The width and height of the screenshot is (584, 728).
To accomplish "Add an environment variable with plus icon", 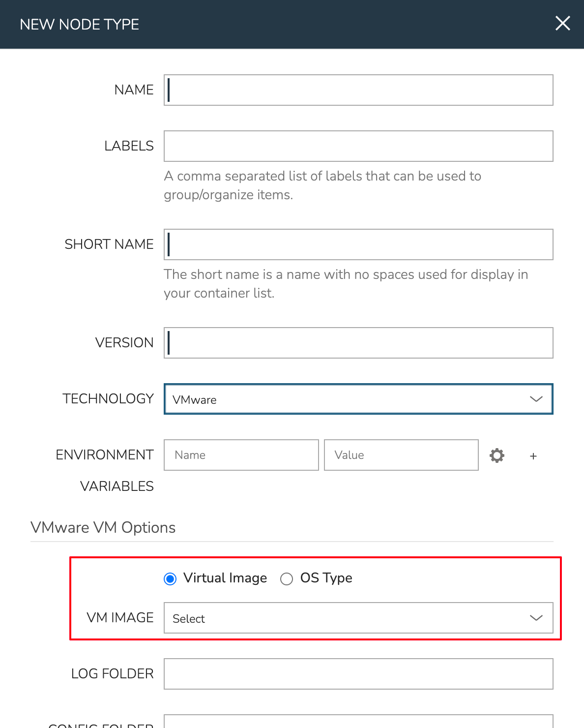I will point(533,456).
